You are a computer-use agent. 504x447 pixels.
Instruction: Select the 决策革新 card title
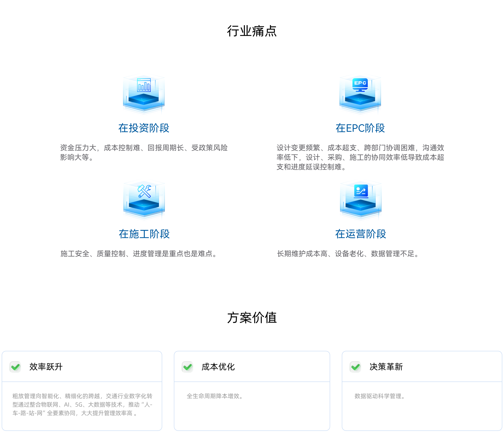(x=386, y=367)
